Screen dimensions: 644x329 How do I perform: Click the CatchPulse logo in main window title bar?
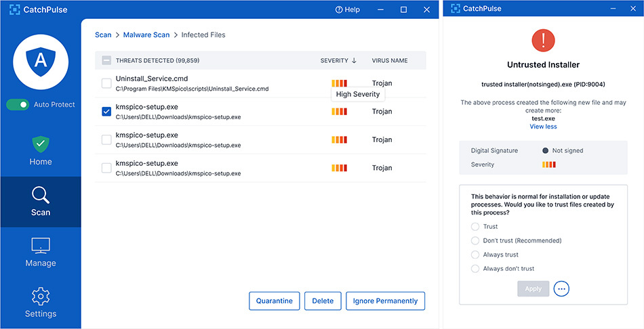15,9
